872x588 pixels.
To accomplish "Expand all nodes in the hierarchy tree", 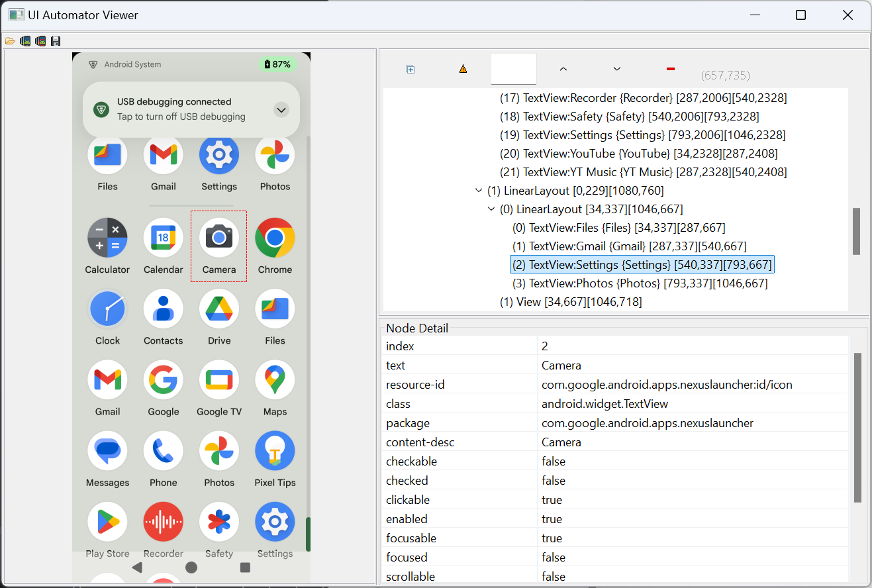I will (410, 68).
